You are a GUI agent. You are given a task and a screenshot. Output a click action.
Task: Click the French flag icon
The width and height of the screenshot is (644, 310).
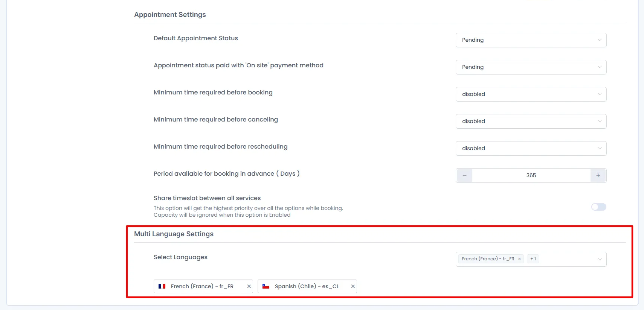tap(162, 286)
